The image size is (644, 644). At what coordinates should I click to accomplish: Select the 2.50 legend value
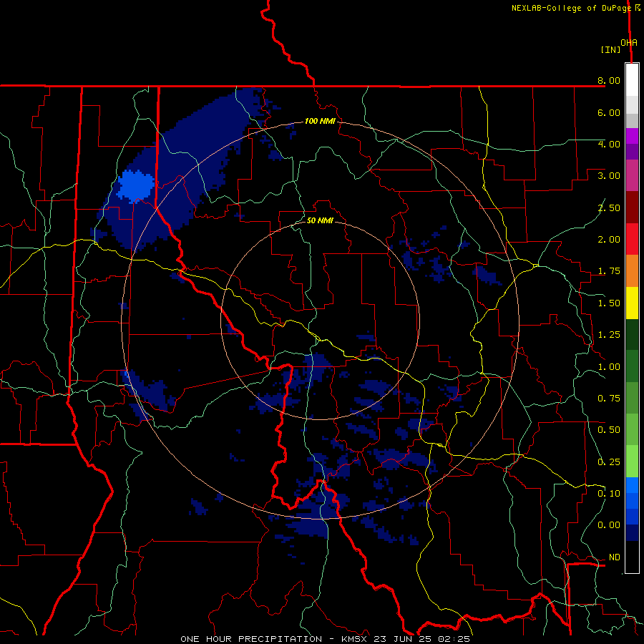click(609, 208)
